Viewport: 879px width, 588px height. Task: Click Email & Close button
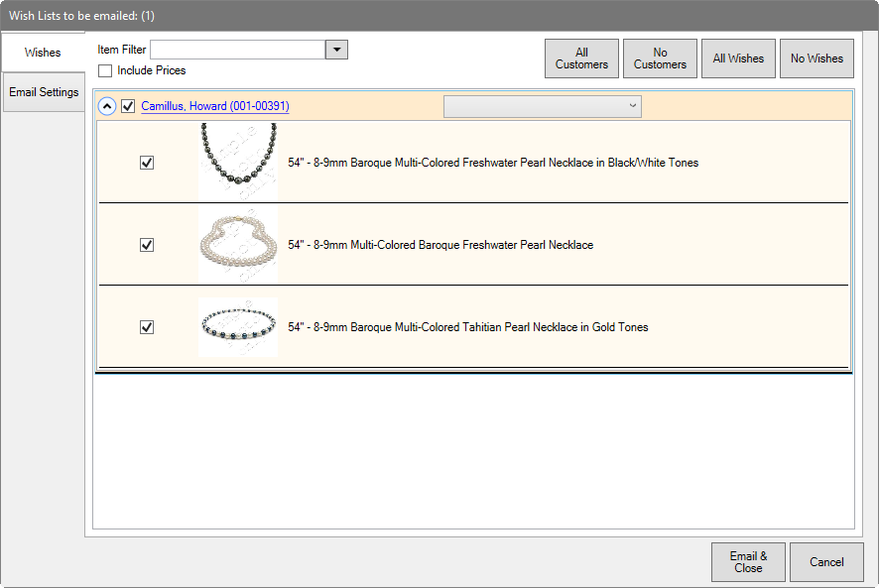[748, 562]
